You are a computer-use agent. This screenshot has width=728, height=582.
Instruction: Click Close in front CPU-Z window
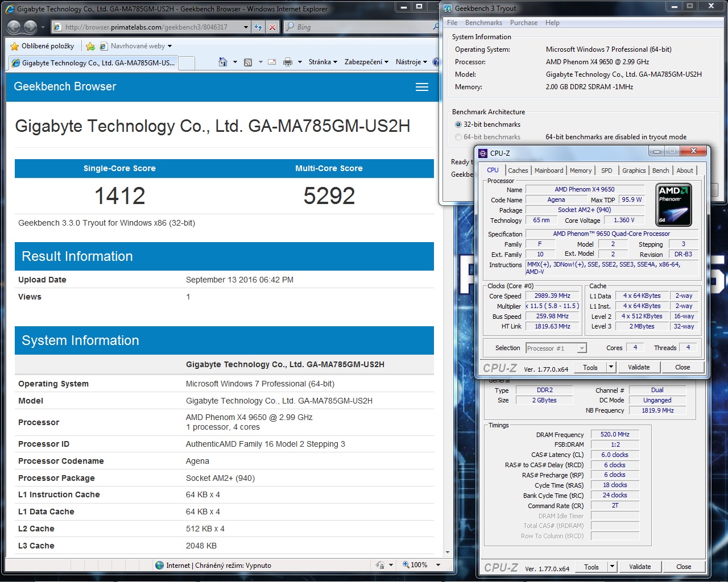(x=682, y=367)
